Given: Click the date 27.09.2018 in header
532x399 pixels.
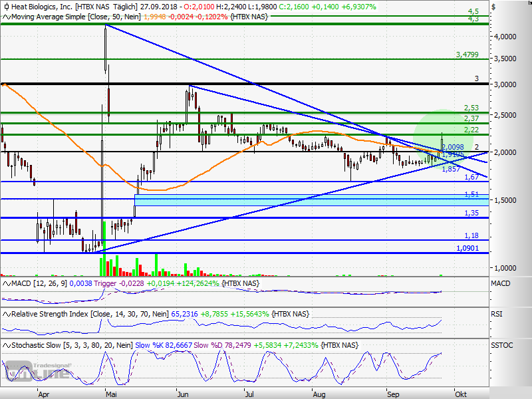Looking at the screenshot, I should coord(159,7).
